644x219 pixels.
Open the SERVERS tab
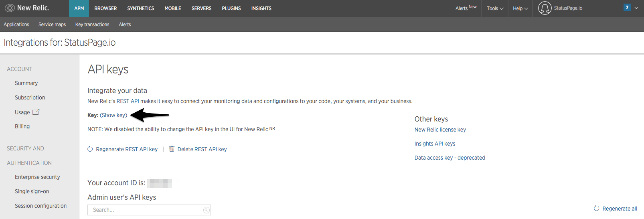coord(201,8)
